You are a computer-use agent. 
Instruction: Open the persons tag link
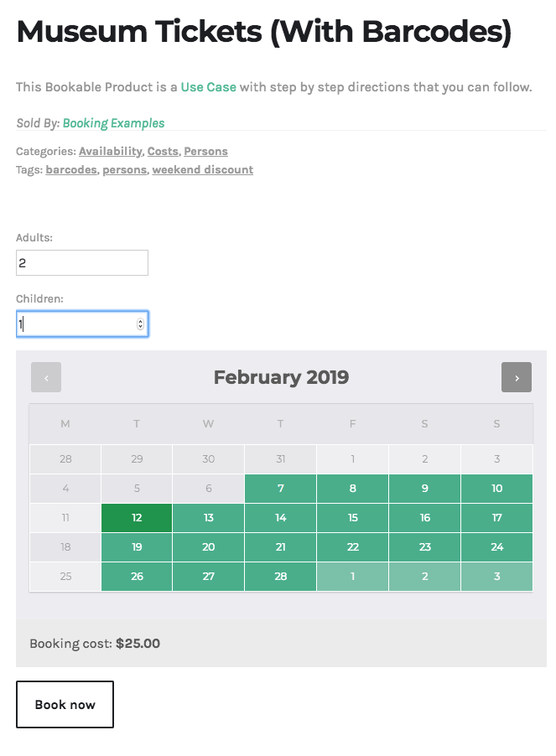(124, 170)
